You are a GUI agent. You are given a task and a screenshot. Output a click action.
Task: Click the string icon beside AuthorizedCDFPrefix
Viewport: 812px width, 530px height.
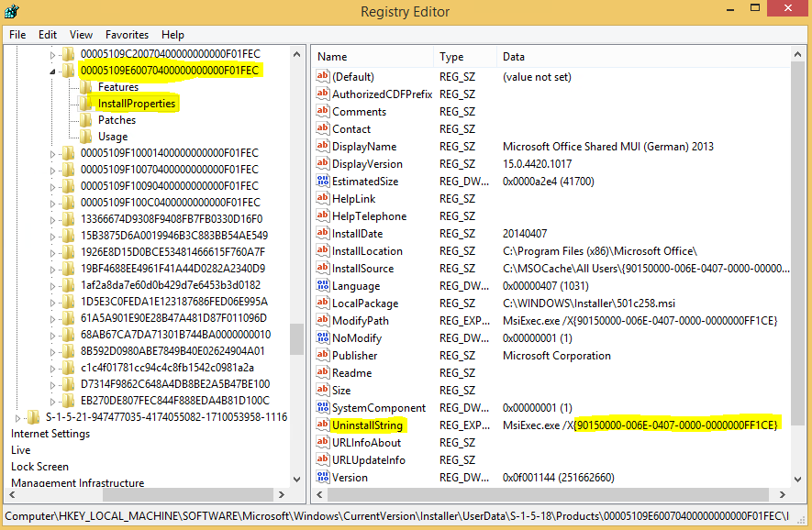point(323,94)
